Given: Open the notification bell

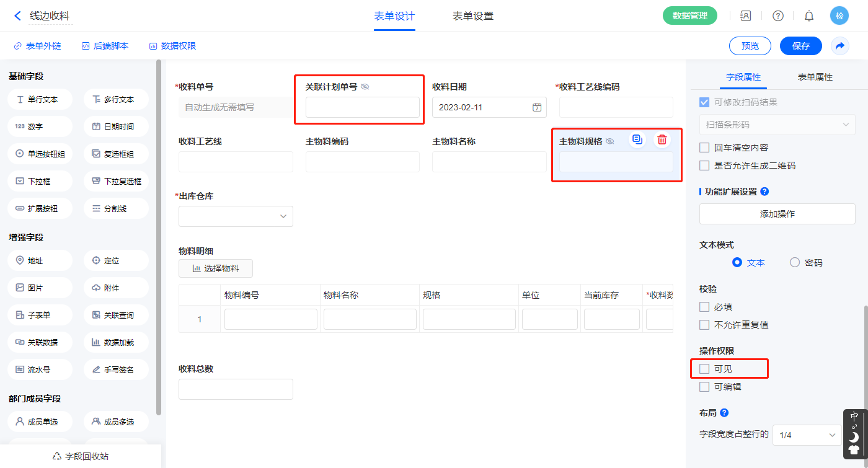Looking at the screenshot, I should tap(808, 16).
